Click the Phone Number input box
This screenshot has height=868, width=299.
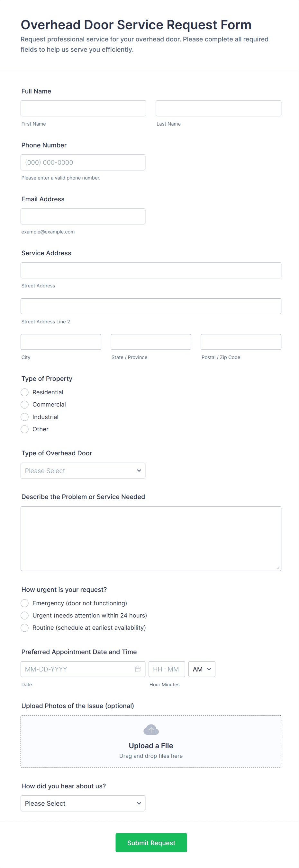[83, 162]
